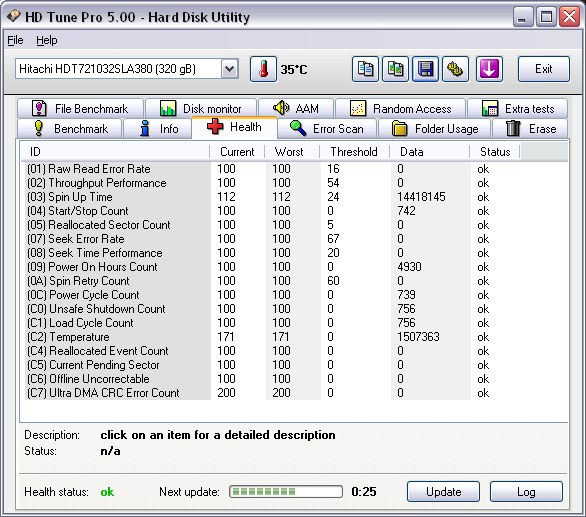Image resolution: width=586 pixels, height=517 pixels.
Task: Switch to the Random Access tab
Action: [x=401, y=108]
